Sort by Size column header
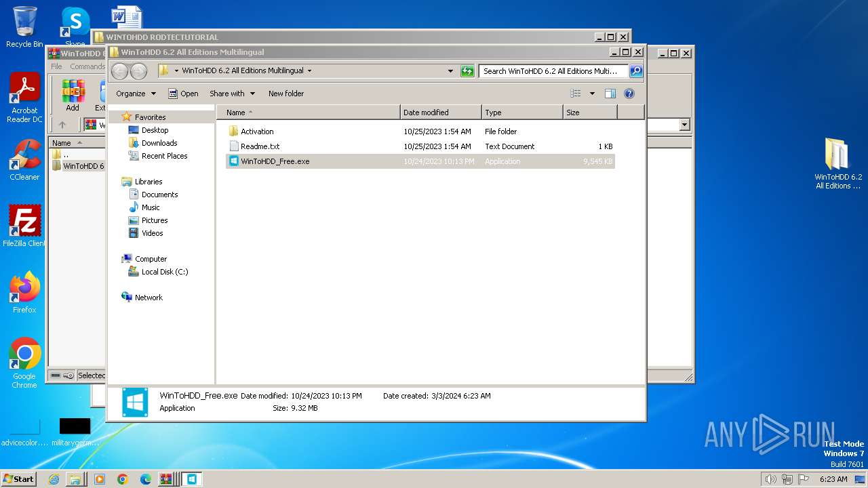868x488 pixels. click(590, 113)
